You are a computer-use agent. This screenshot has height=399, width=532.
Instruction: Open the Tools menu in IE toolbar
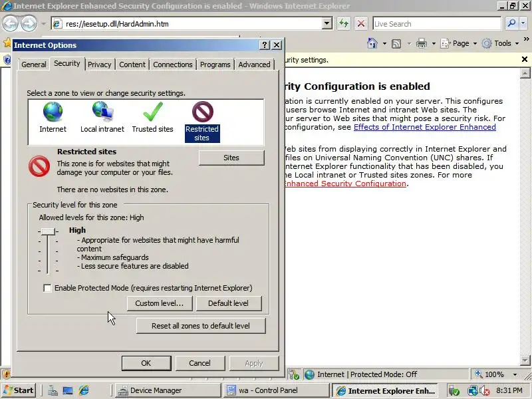pos(501,43)
